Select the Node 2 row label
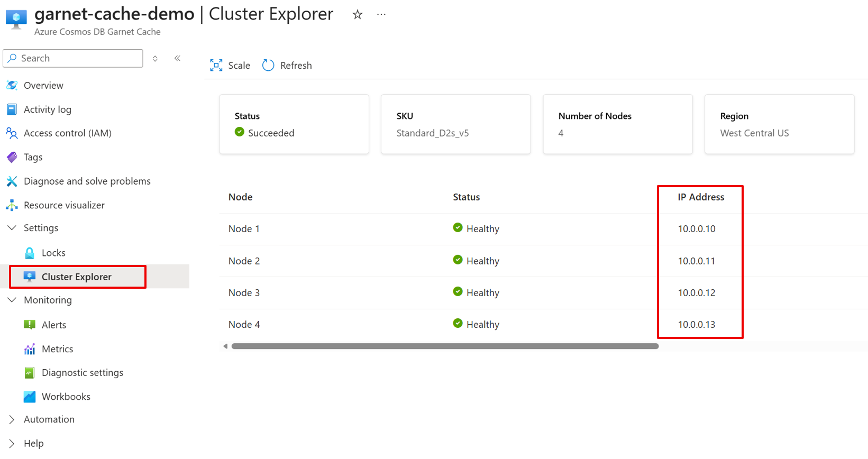 tap(244, 261)
